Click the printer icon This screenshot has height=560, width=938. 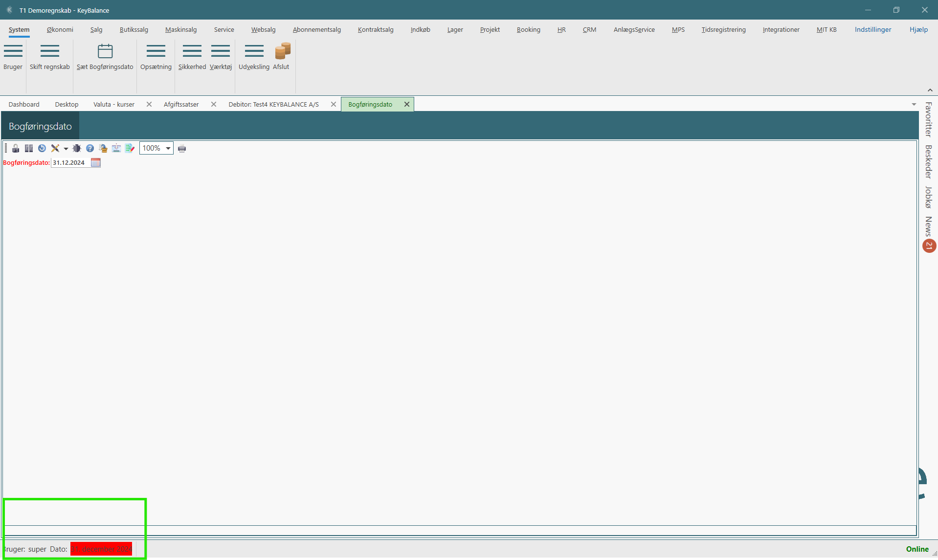pos(182,149)
